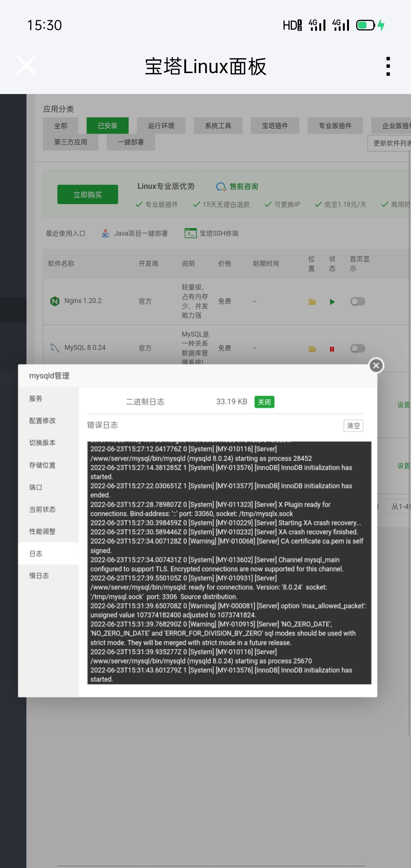Click the MySQL dolphin logo icon

(55, 348)
